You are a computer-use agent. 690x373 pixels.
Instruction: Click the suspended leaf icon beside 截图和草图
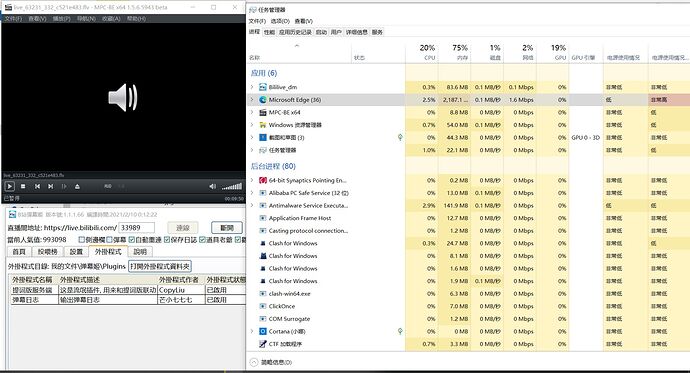(x=400, y=137)
